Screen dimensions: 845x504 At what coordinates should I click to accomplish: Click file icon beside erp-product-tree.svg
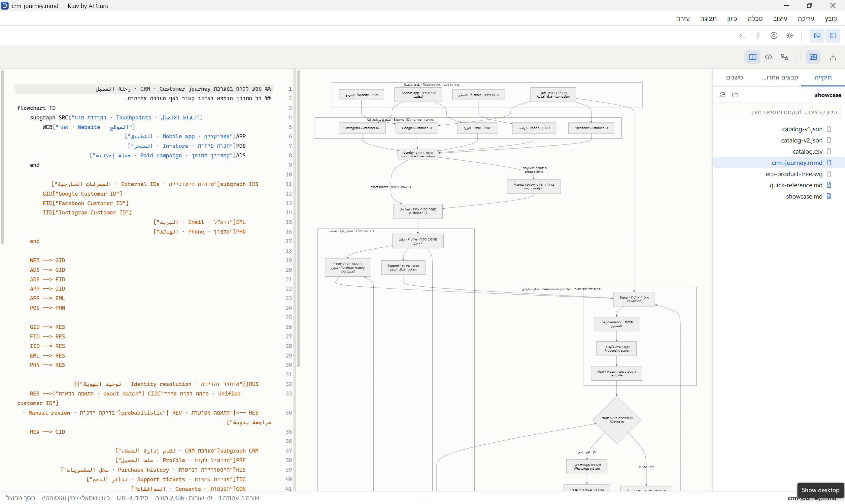pyautogui.click(x=829, y=174)
